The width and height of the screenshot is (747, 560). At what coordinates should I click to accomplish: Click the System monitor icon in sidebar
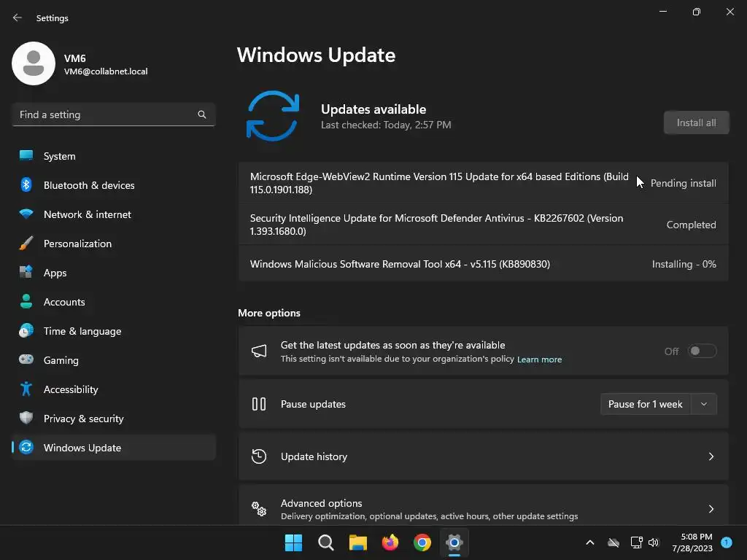[x=26, y=156]
